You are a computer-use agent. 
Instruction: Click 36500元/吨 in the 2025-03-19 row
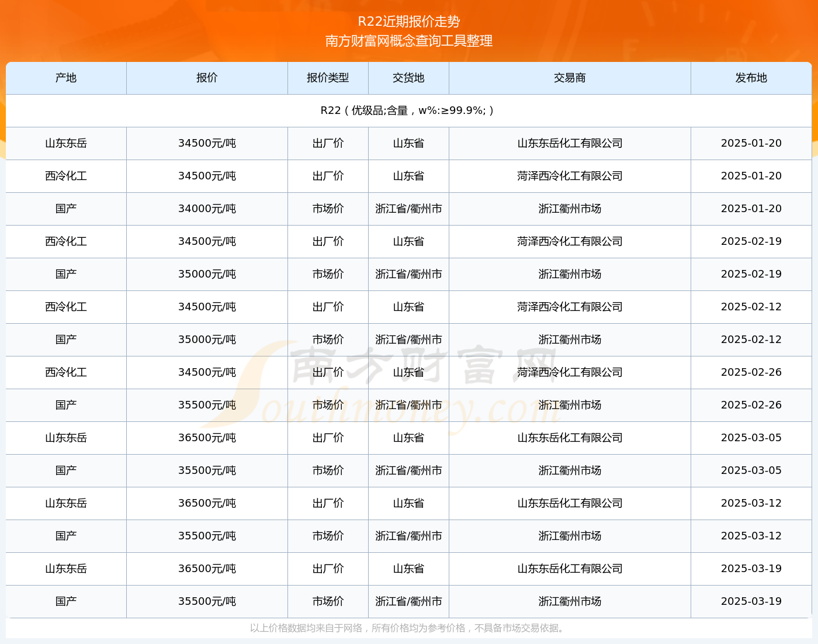[x=207, y=569]
